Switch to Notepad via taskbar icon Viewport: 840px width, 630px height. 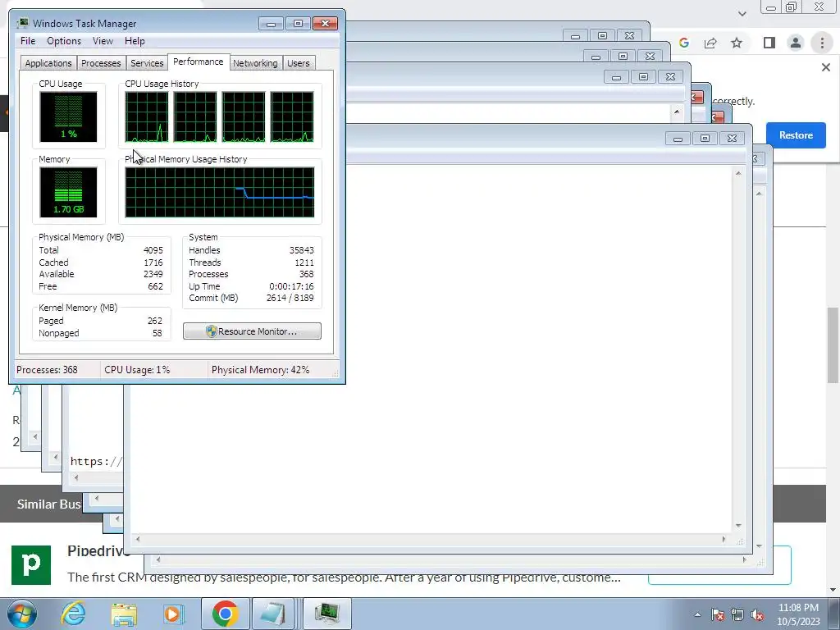(x=275, y=614)
